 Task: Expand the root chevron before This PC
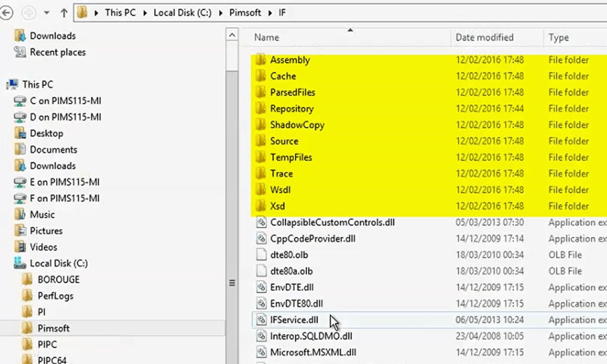(96, 13)
